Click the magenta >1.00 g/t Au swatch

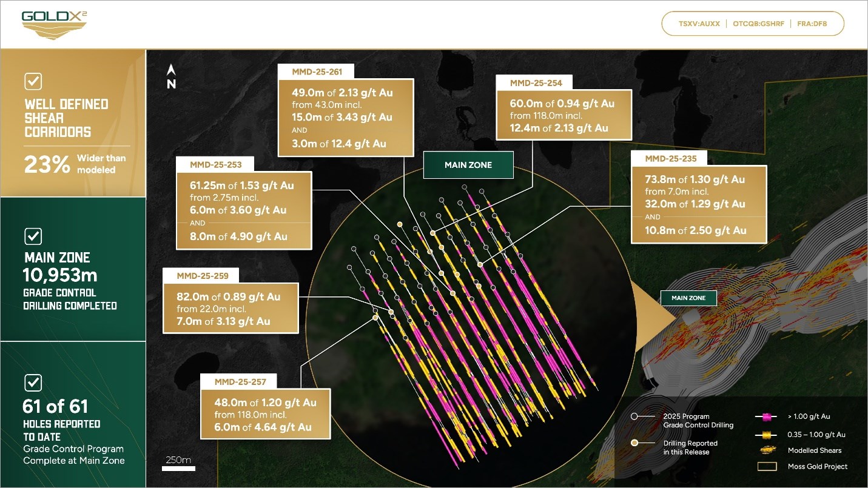[x=767, y=417]
